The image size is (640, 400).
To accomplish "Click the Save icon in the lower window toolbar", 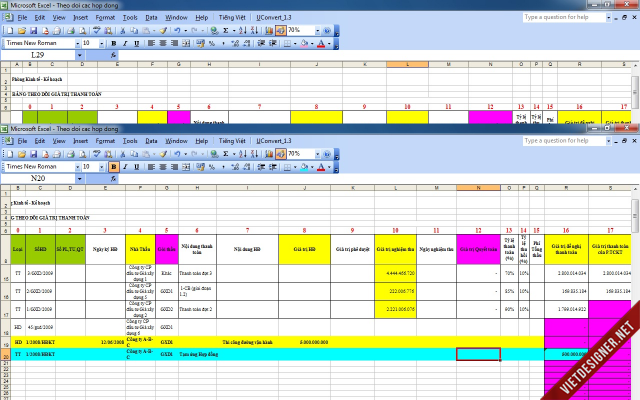I will point(33,153).
